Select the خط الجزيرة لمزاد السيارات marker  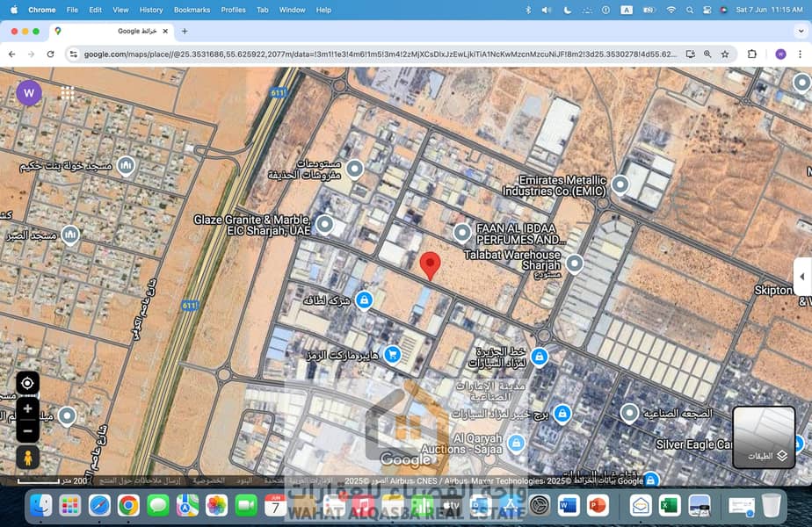click(x=539, y=357)
